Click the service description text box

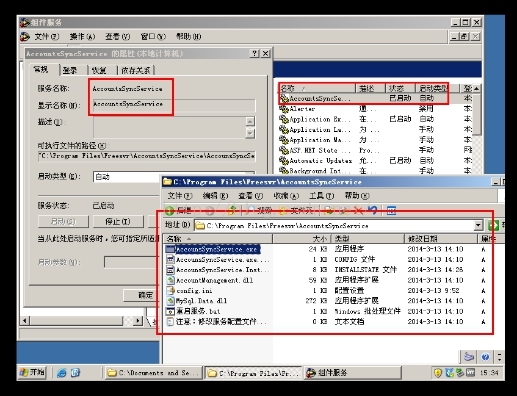(x=169, y=127)
